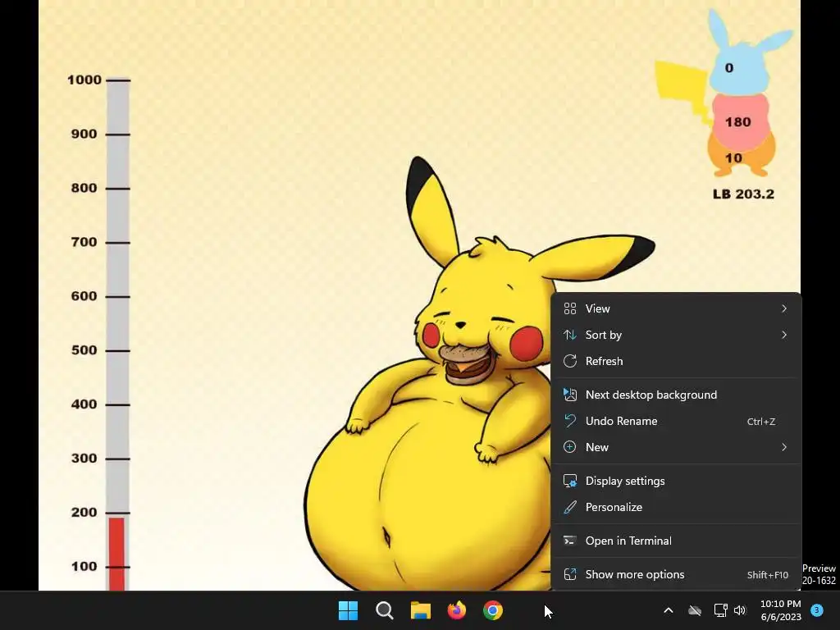Click the Refresh circular arrow icon

tap(570, 361)
